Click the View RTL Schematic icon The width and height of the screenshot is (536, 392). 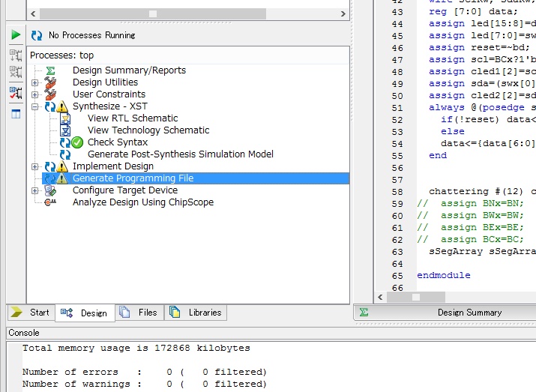pyautogui.click(x=65, y=118)
